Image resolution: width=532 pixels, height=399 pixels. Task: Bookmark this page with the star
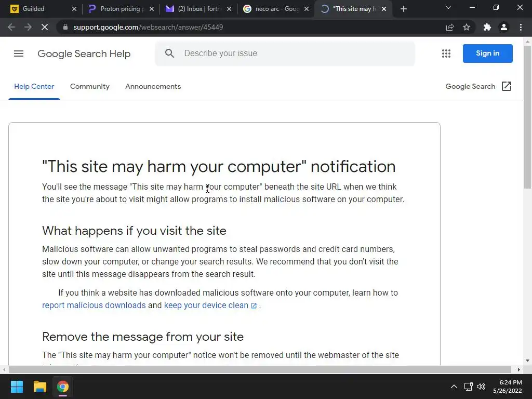tap(467, 27)
